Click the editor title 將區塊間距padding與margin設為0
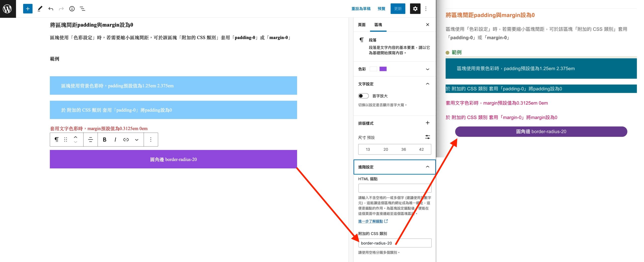 click(x=91, y=25)
